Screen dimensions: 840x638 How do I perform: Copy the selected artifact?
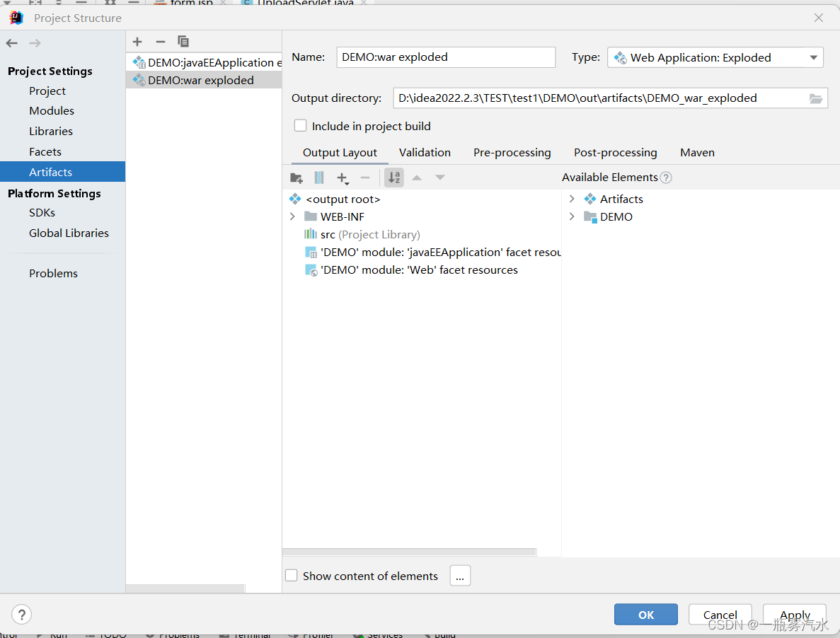[183, 41]
